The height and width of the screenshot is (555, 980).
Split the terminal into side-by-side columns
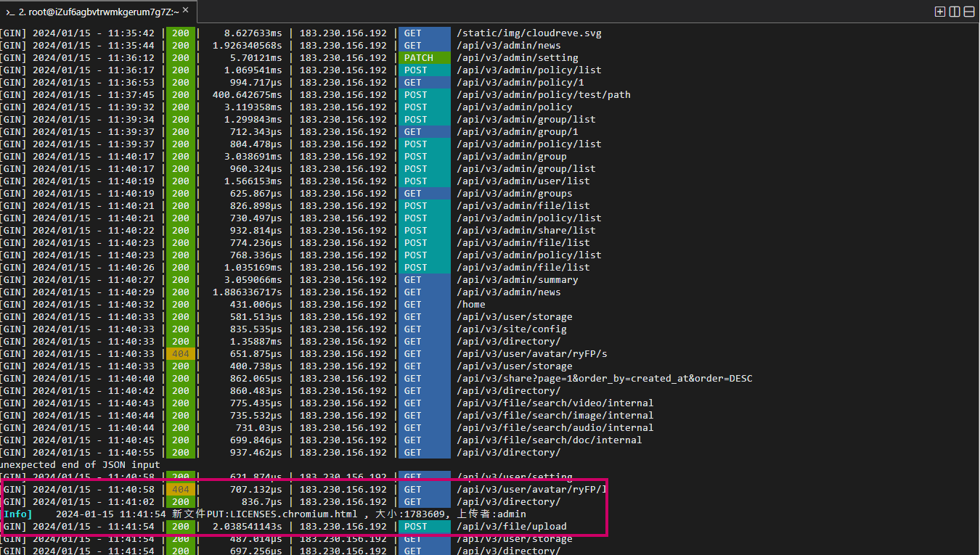point(955,11)
